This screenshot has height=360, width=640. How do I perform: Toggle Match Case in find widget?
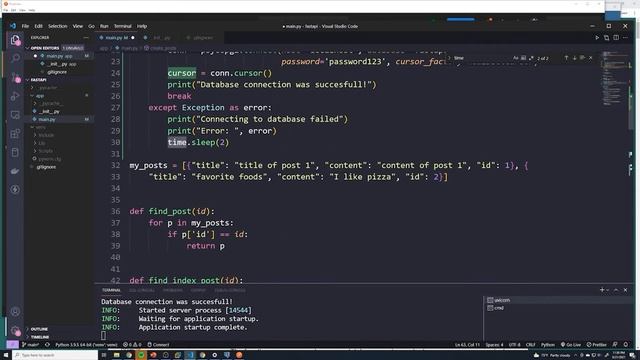point(516,58)
